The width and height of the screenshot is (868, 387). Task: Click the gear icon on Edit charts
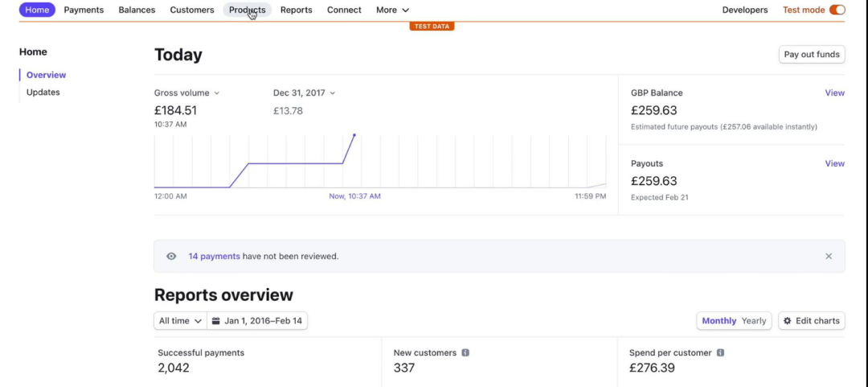[787, 320]
